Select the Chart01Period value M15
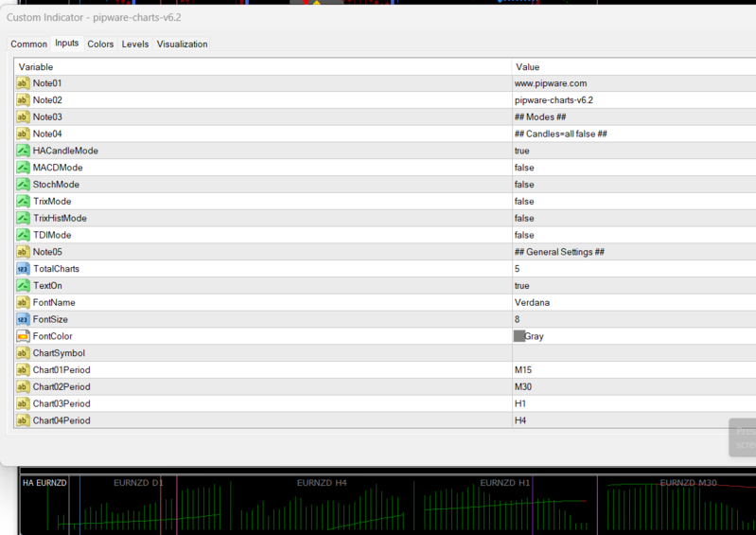The image size is (756, 535). coord(523,370)
